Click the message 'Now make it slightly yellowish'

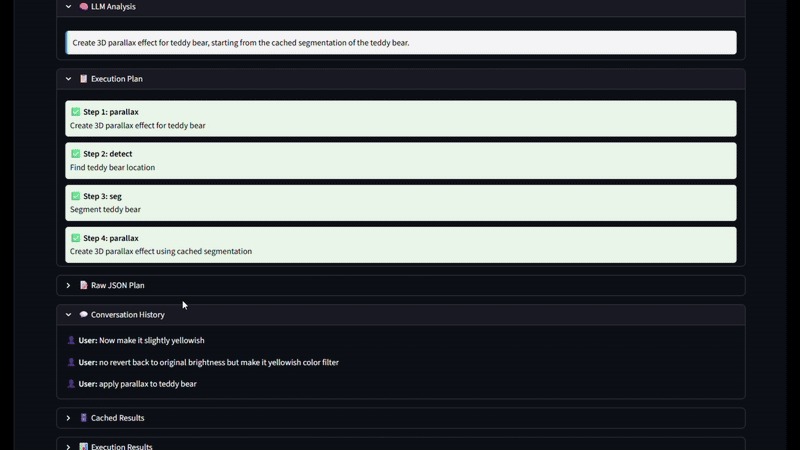152,340
